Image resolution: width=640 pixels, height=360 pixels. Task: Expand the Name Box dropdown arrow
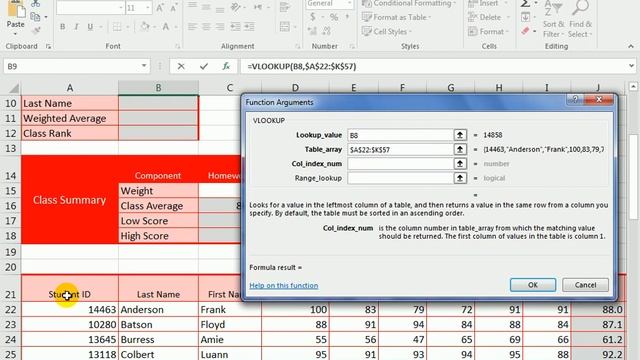pyautogui.click(x=144, y=66)
